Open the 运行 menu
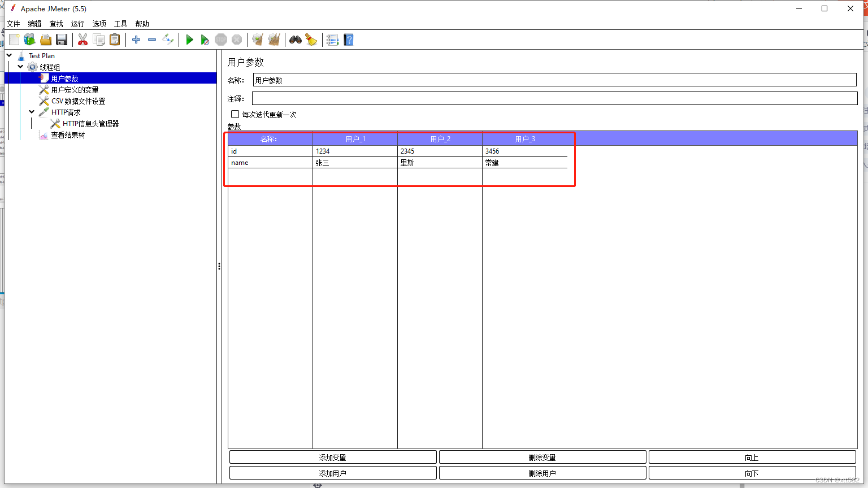Viewport: 868px width, 488px height. (77, 24)
